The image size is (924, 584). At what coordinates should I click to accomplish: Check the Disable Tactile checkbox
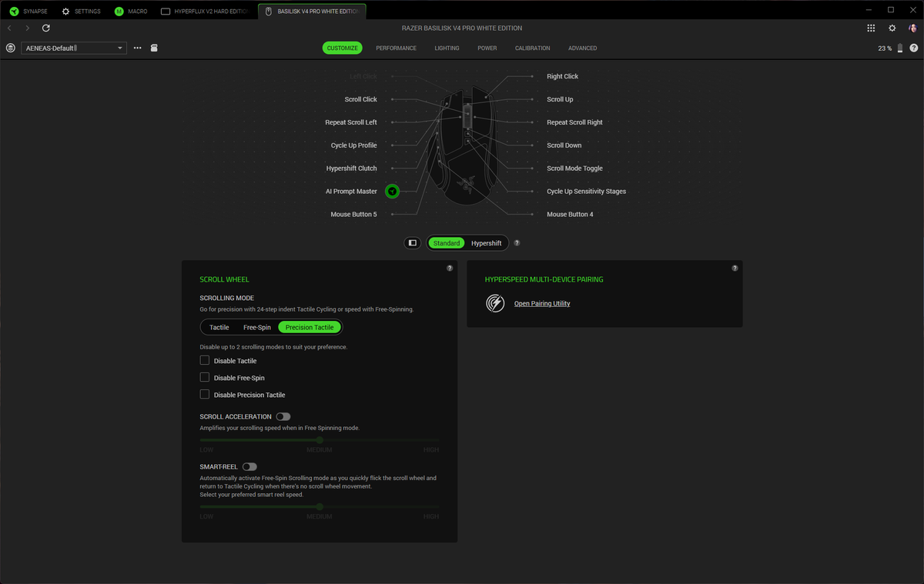[205, 360]
